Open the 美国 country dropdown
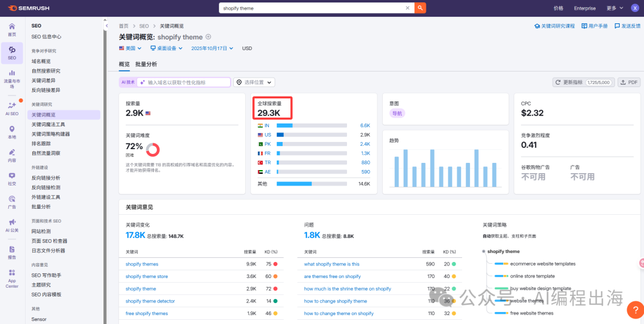Image resolution: width=644 pixels, height=324 pixels. [x=130, y=48]
